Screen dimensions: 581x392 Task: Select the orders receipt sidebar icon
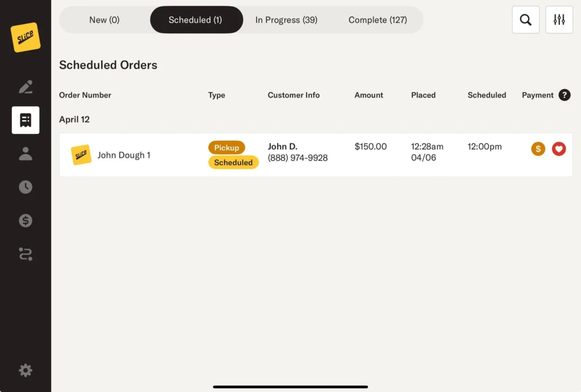click(x=26, y=120)
